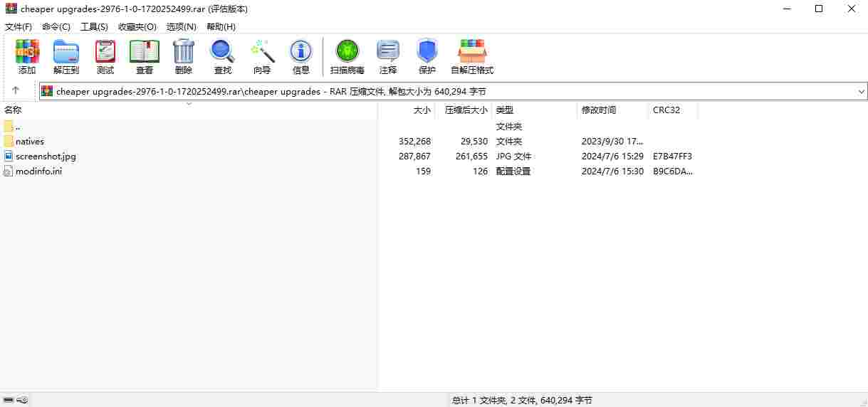
Task: Show archive 信息 (Info) icon
Action: (301, 51)
